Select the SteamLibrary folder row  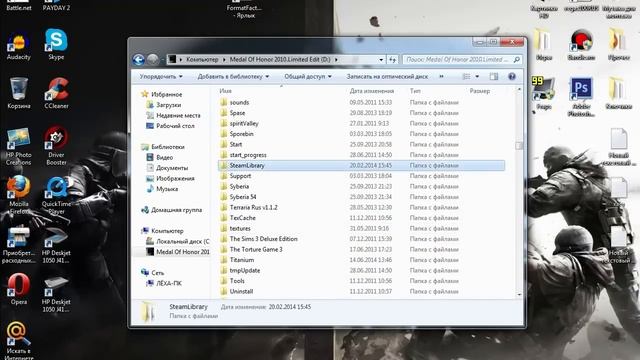tap(361, 165)
